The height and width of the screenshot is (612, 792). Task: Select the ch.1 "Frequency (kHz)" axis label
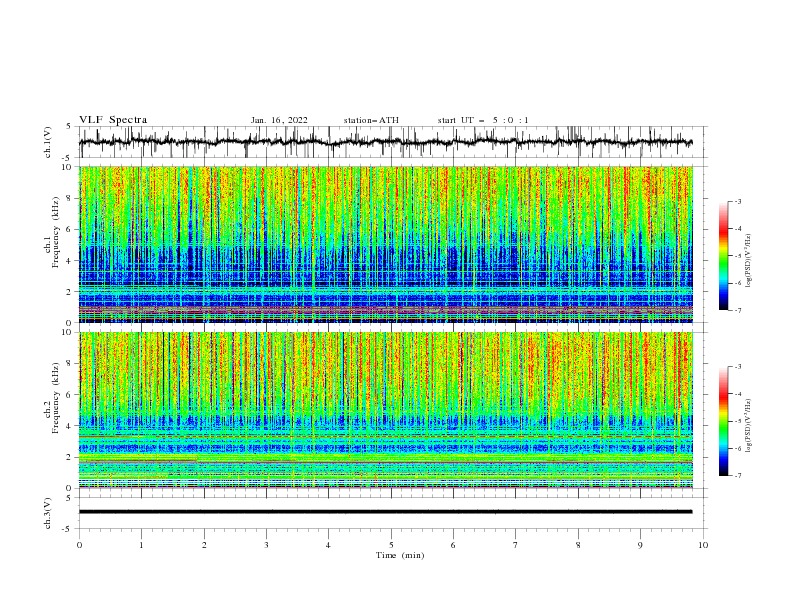tap(56, 233)
